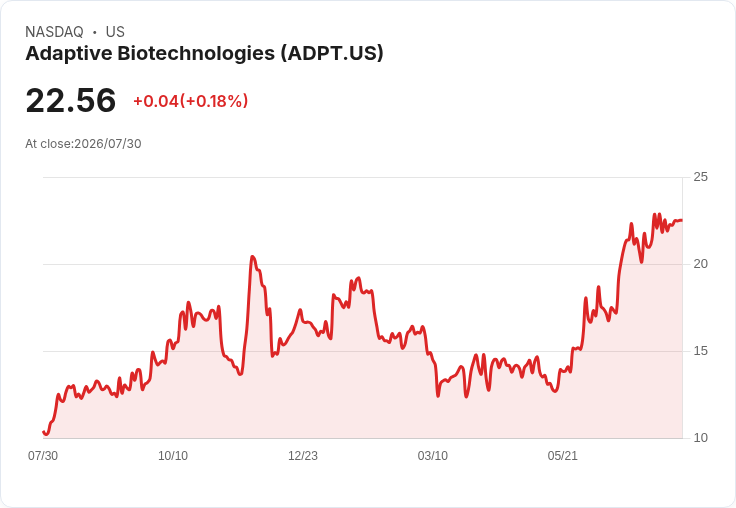Click the 20 y-axis price label

[700, 264]
